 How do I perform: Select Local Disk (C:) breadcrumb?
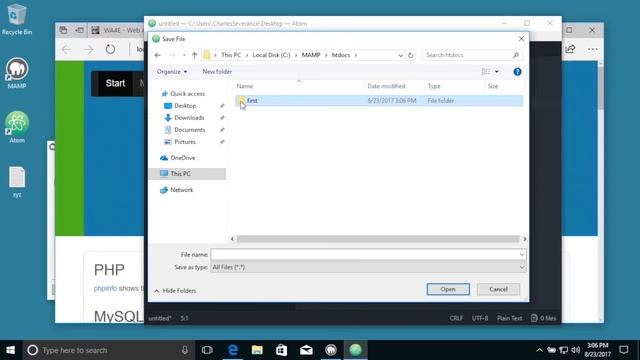coord(271,55)
